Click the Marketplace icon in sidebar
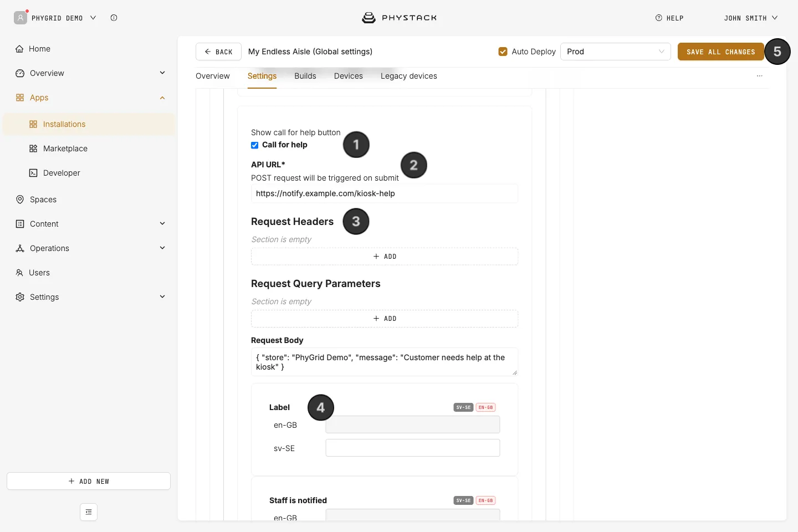The width and height of the screenshot is (798, 532). point(33,149)
